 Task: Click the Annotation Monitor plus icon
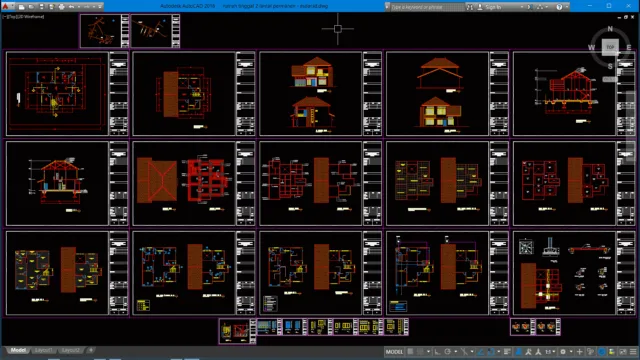tap(580, 352)
